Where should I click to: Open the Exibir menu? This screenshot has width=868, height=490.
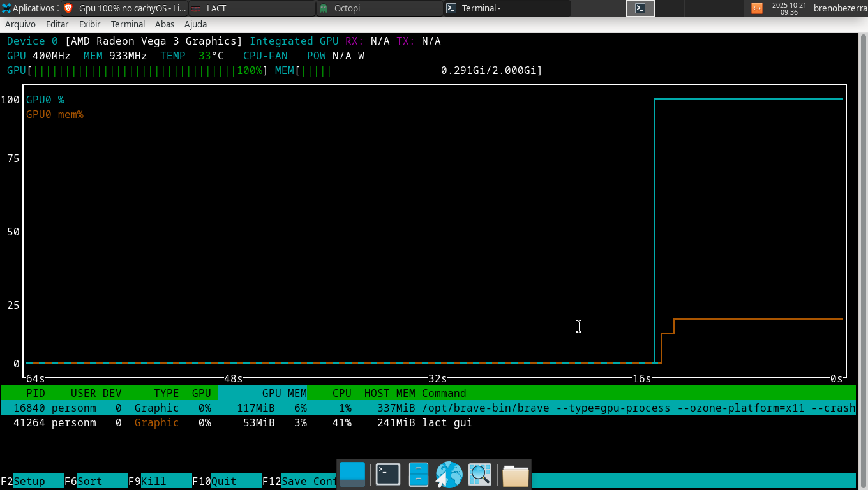pos(89,24)
